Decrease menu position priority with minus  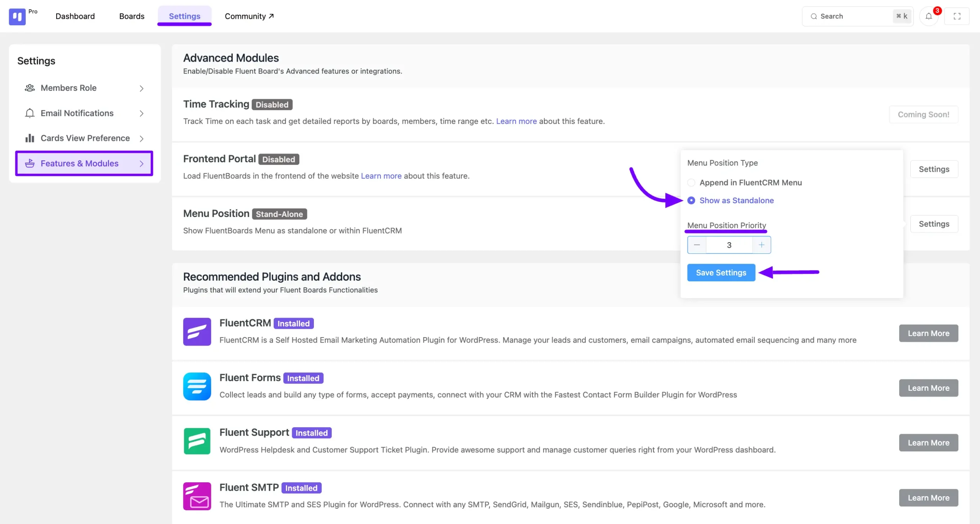point(697,245)
